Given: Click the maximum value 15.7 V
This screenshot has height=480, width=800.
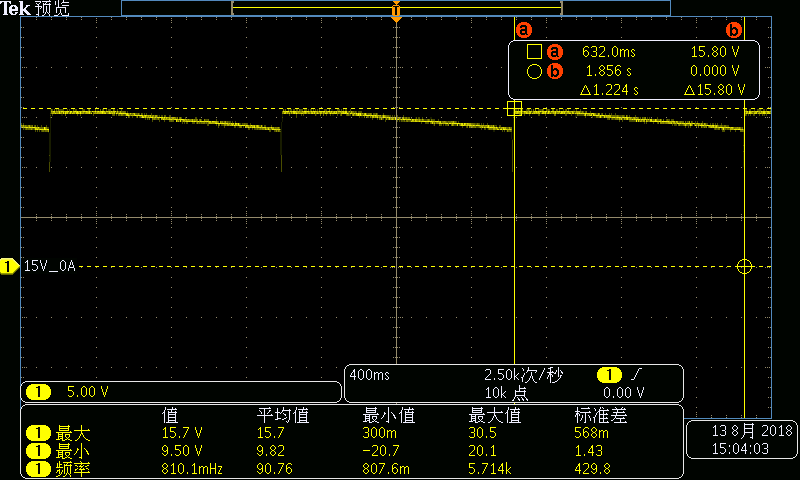Looking at the screenshot, I should click(x=182, y=433).
